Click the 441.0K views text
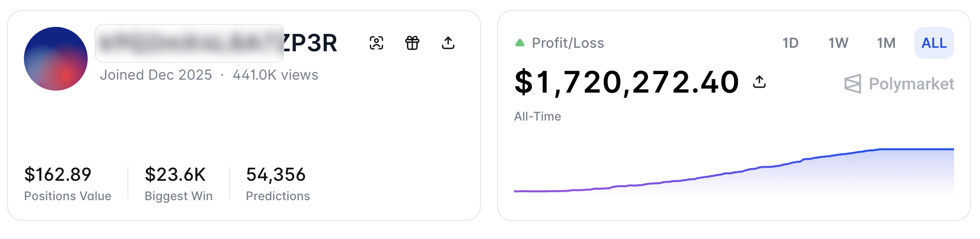Screen dimensions: 980x239 click(275, 75)
